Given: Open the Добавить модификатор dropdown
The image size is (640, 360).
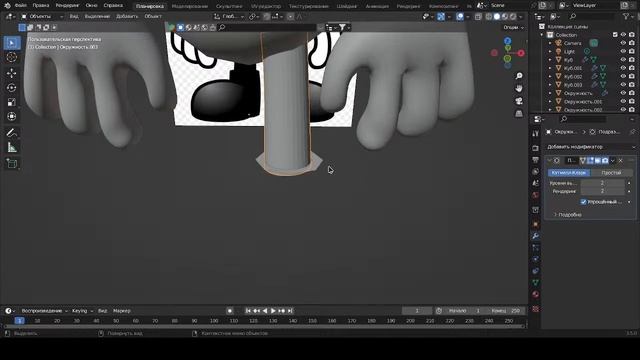Looking at the screenshot, I should (x=591, y=147).
